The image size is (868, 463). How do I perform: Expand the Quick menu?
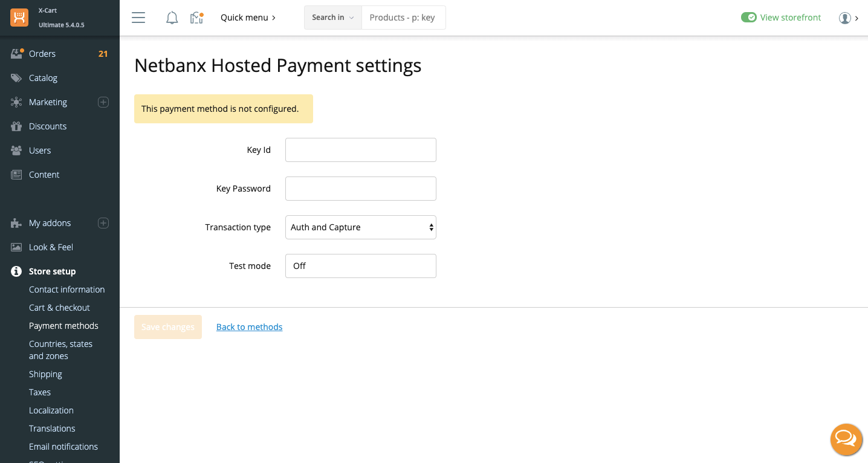pyautogui.click(x=248, y=18)
